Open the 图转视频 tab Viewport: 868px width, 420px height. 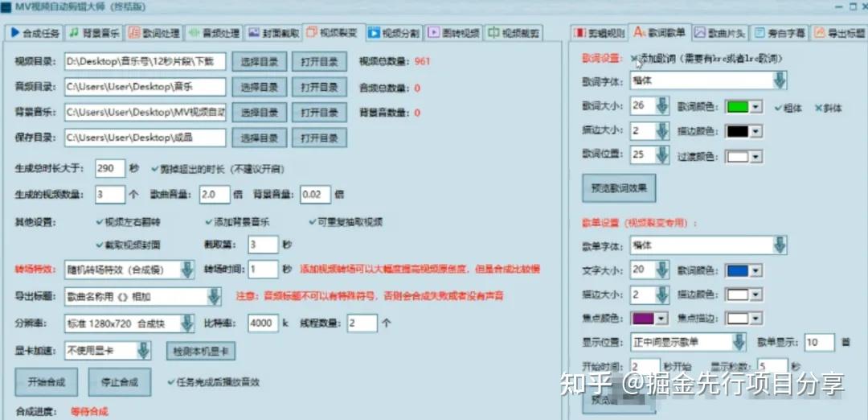click(454, 33)
